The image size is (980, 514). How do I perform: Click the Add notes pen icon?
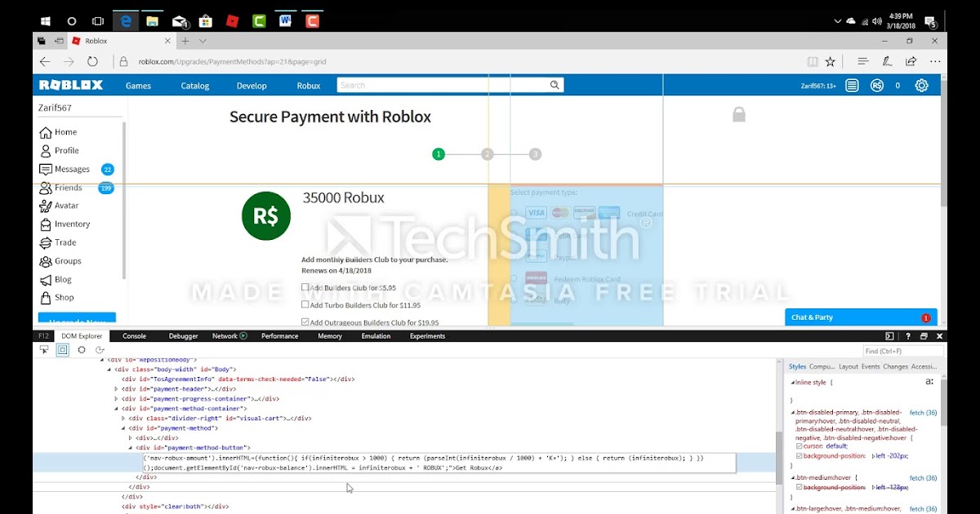[887, 61]
